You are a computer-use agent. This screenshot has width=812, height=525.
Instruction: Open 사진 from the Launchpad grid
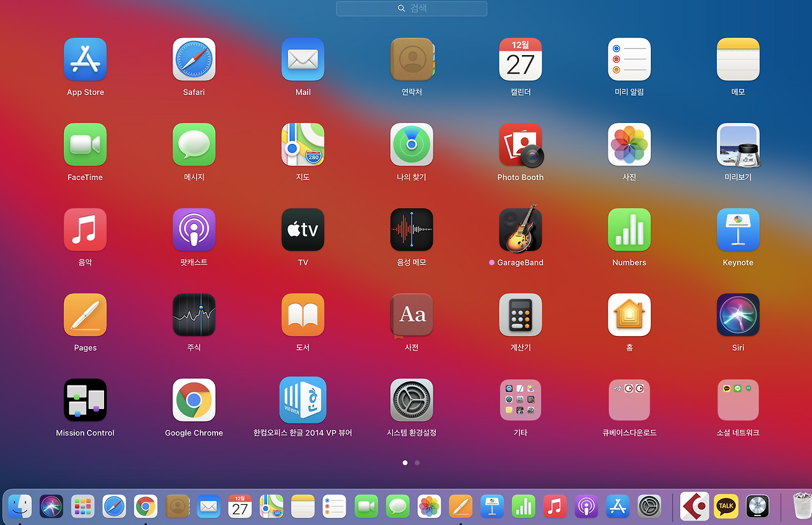(629, 145)
